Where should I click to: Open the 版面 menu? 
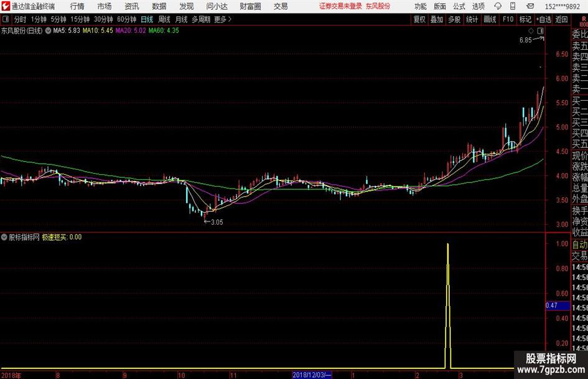[440, 6]
